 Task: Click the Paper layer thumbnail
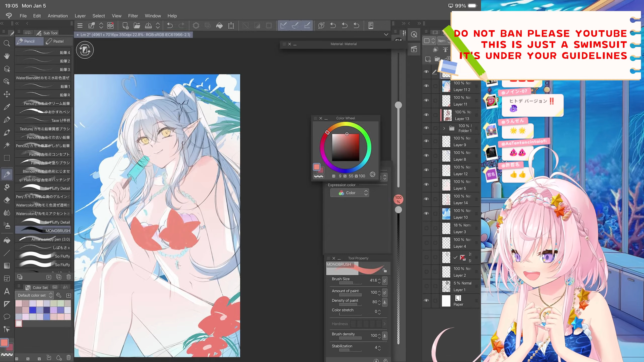coord(446,301)
